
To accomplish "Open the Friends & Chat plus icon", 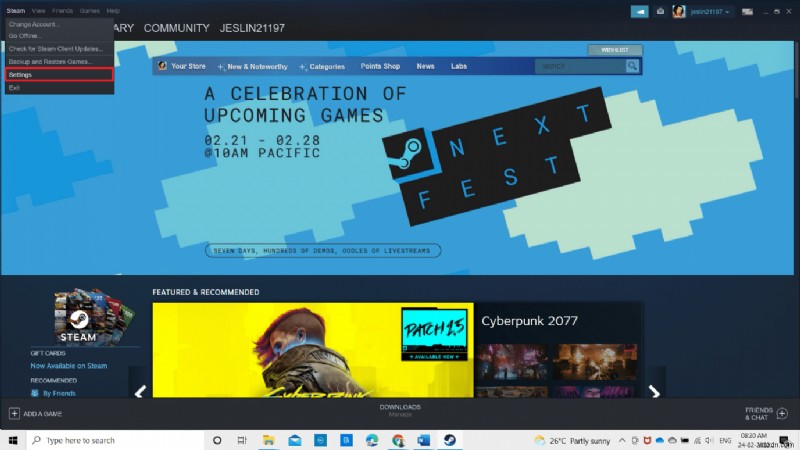I will click(x=782, y=414).
